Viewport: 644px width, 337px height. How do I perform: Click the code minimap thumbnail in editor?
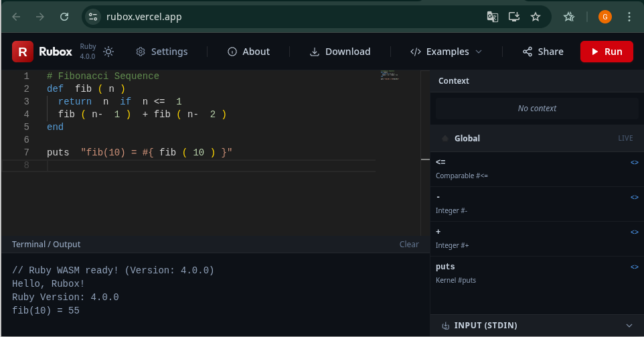[390, 76]
